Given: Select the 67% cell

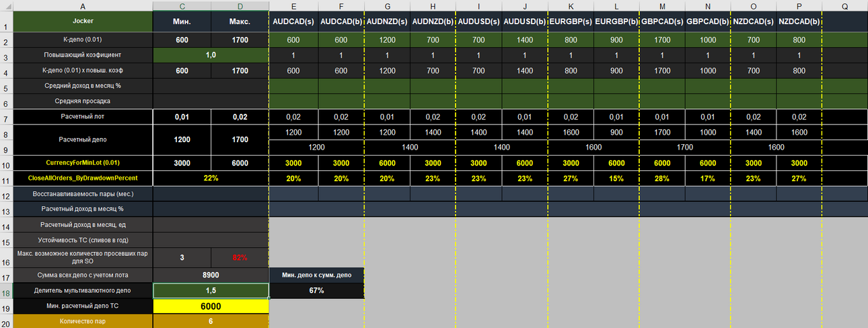Looking at the screenshot, I should click(316, 291).
